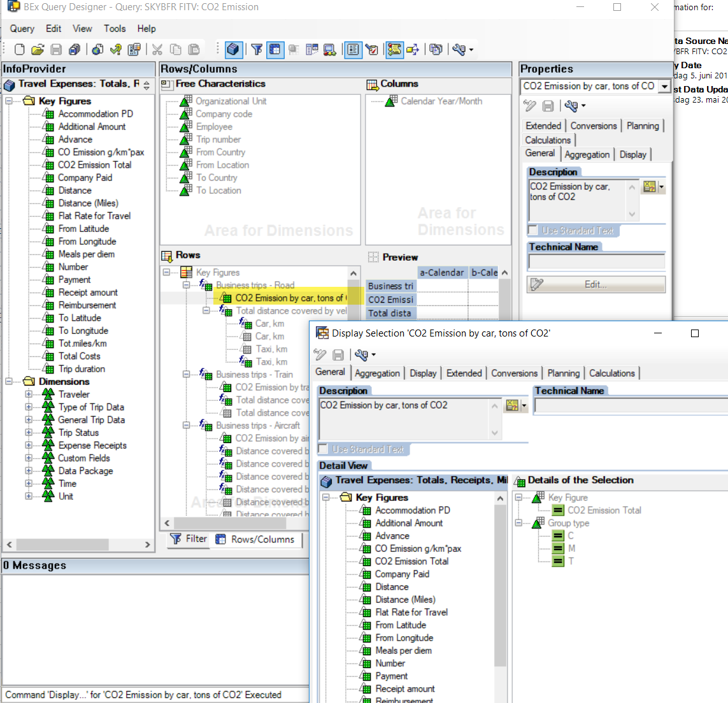Expand the Type of Trip Data dimension
Screen dimensions: 728x703
pos(29,407)
